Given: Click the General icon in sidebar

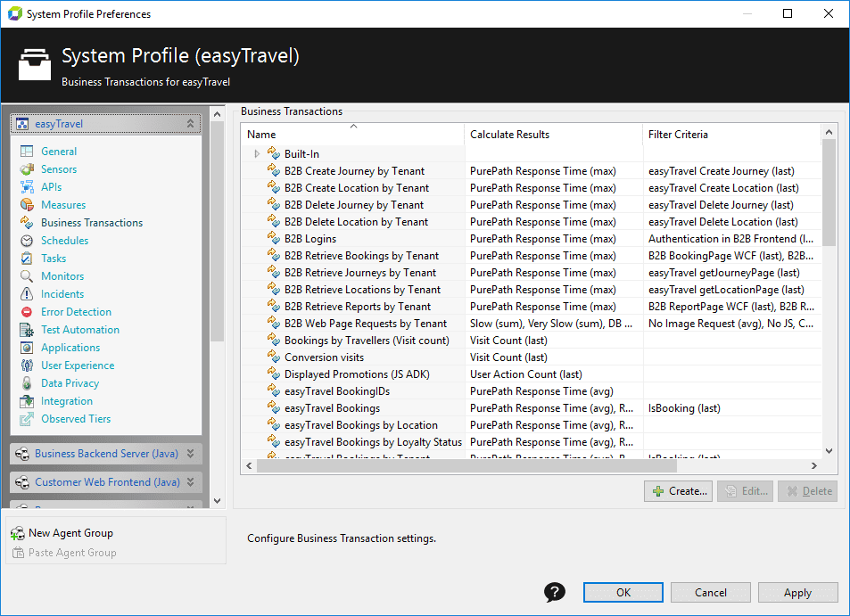Looking at the screenshot, I should (27, 152).
